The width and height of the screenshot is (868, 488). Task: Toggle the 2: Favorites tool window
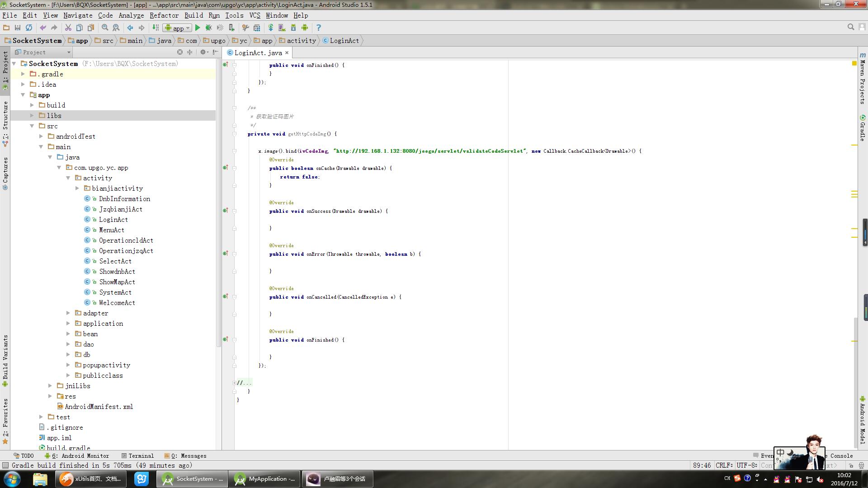pyautogui.click(x=5, y=421)
